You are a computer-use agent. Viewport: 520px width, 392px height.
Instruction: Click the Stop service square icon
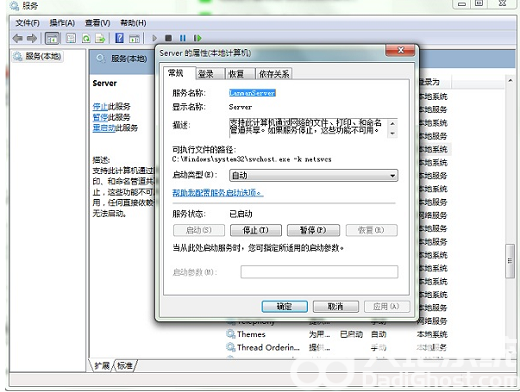point(168,38)
